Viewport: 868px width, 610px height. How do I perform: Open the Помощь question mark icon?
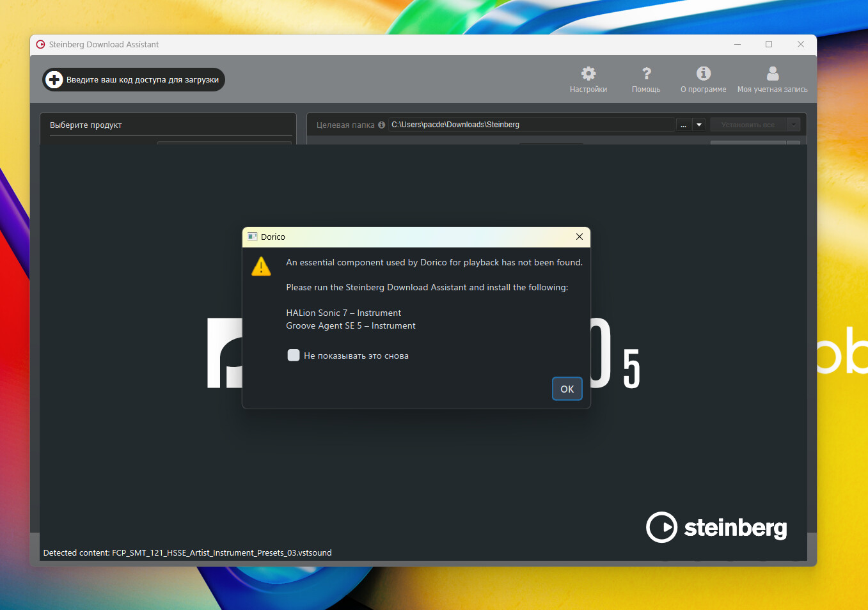click(x=646, y=74)
